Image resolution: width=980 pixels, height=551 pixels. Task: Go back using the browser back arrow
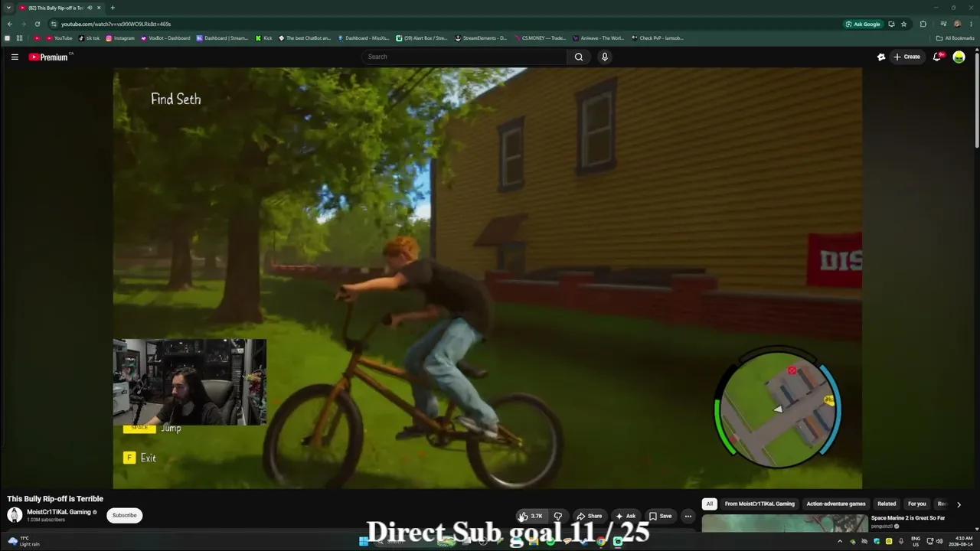9,24
